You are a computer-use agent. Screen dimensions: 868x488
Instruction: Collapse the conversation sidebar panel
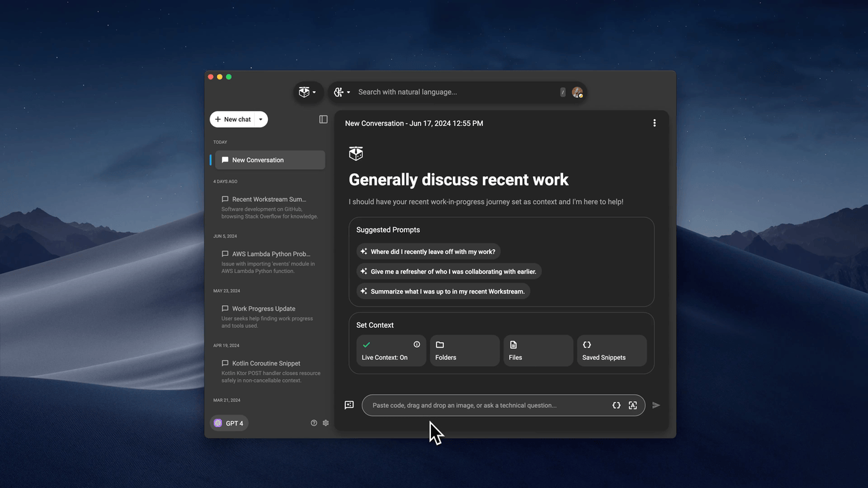[x=323, y=119]
